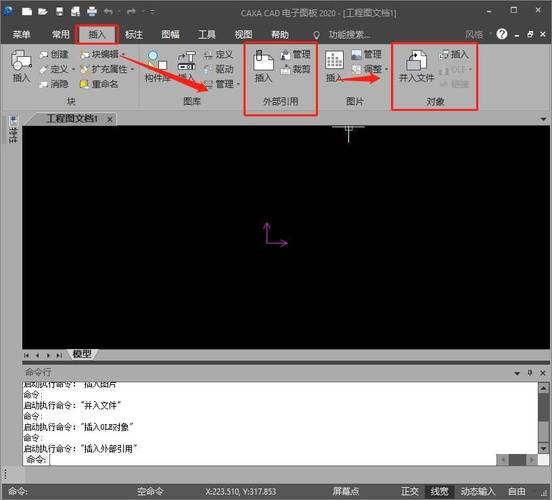Viewport: 552px width, 500px height.
Task: Click the command line horizontal scrollbar thumb
Action: point(517,460)
